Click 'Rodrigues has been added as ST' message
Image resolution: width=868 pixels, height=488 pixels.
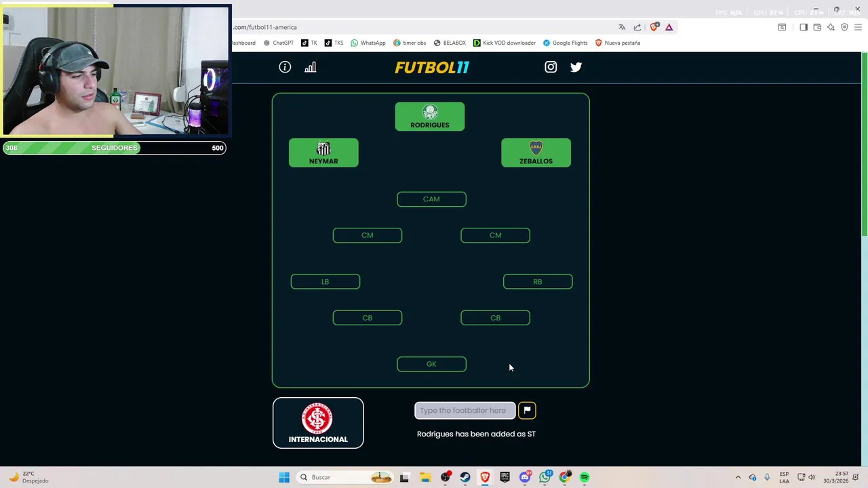[x=476, y=434]
